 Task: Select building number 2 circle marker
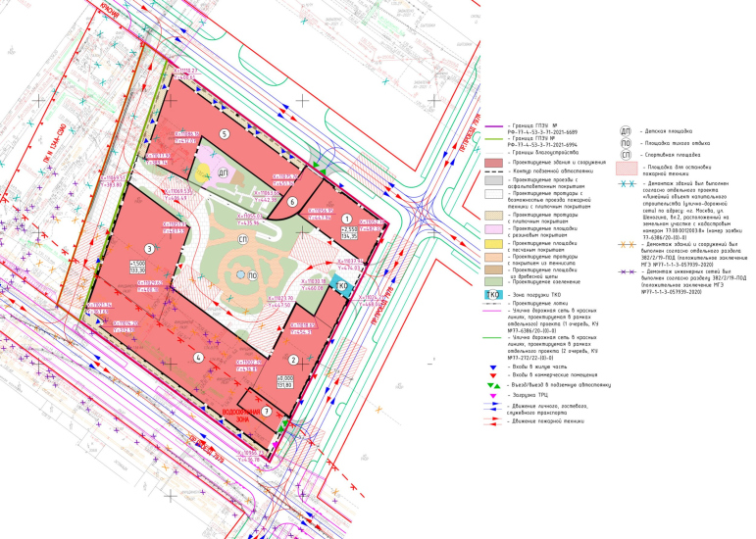click(x=292, y=360)
